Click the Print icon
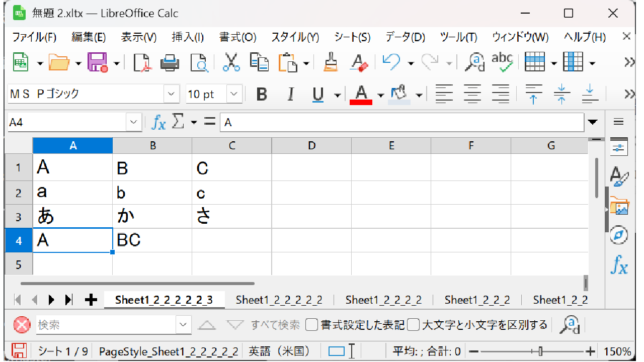This screenshot has height=362, width=644. [x=170, y=62]
